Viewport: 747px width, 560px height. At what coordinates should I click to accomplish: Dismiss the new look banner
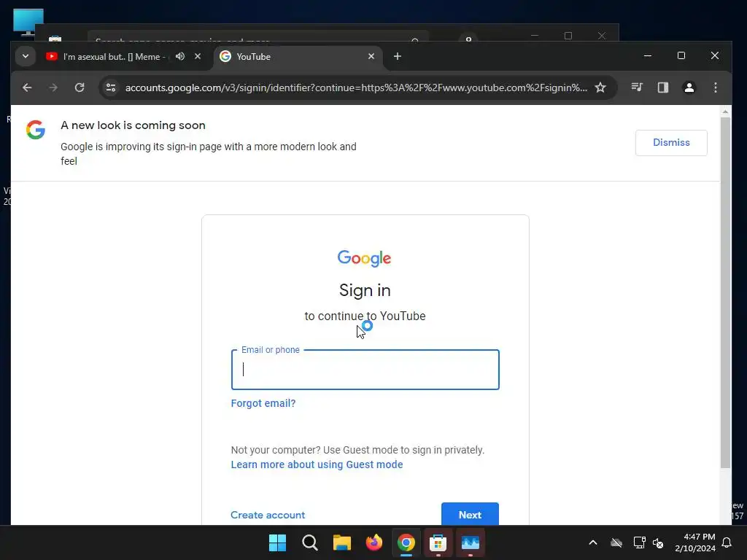pyautogui.click(x=671, y=143)
